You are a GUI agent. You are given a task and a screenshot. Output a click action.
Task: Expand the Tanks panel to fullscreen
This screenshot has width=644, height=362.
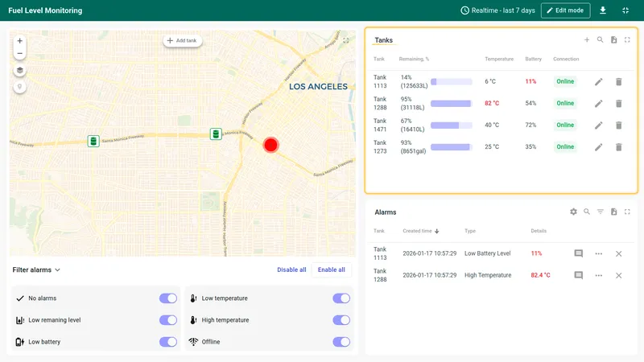tap(627, 39)
